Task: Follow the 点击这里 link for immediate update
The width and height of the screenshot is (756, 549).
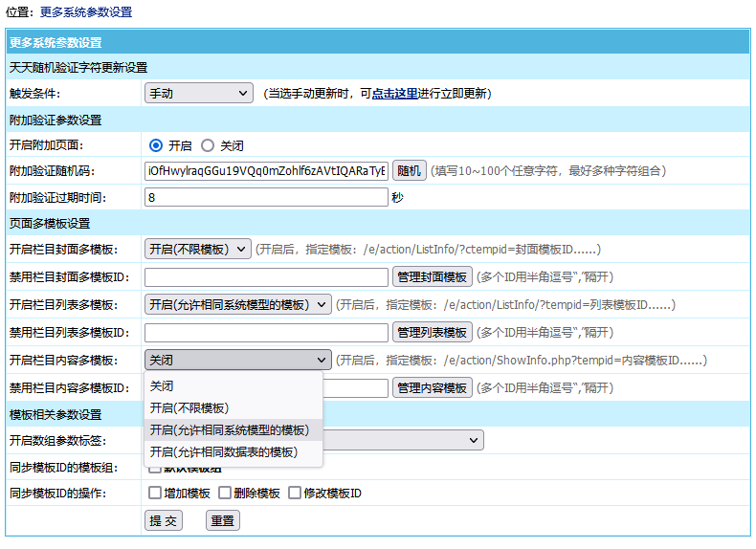Action: (x=395, y=94)
